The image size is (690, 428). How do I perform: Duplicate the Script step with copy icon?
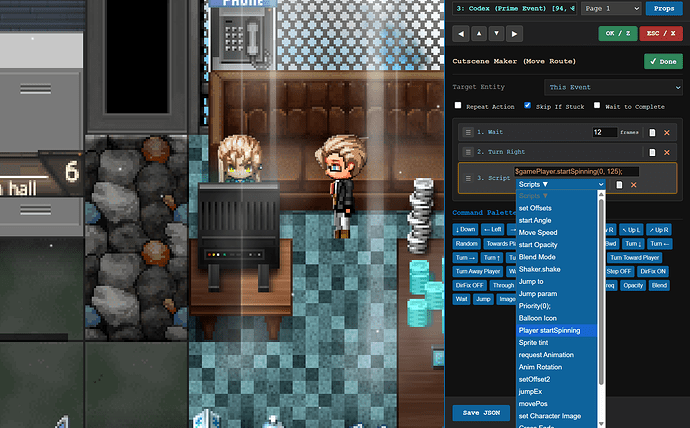[x=619, y=185]
